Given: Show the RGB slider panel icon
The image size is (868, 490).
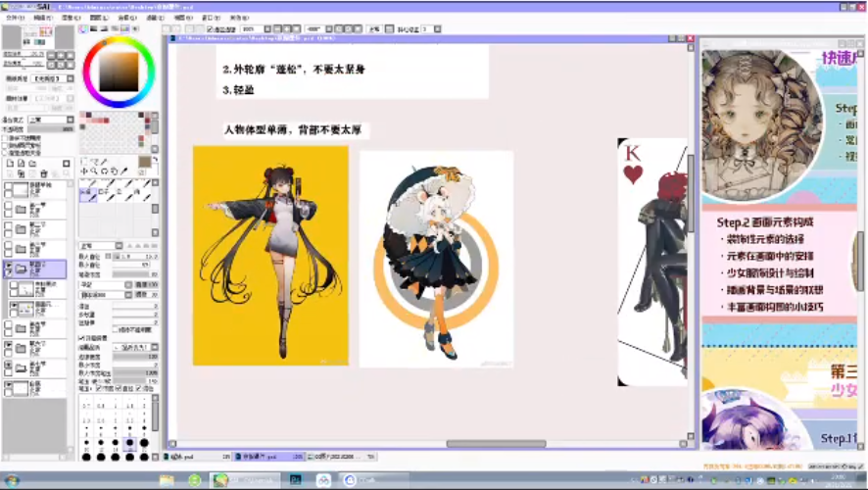Looking at the screenshot, I should (x=93, y=28).
